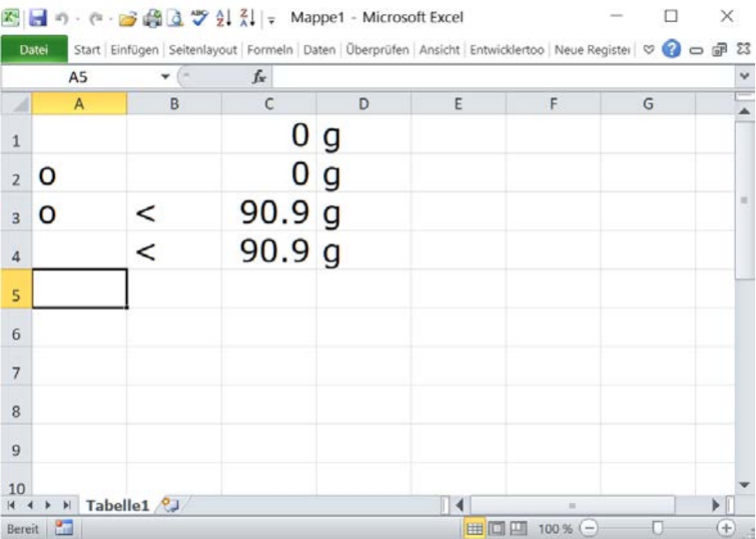Select cell C3 containing 90.9

point(268,213)
